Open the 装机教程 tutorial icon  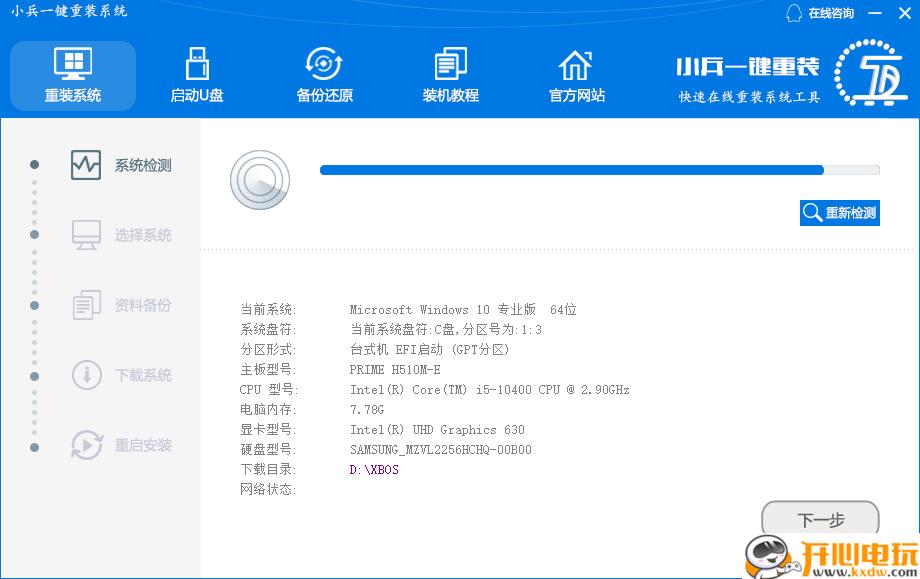(x=450, y=63)
